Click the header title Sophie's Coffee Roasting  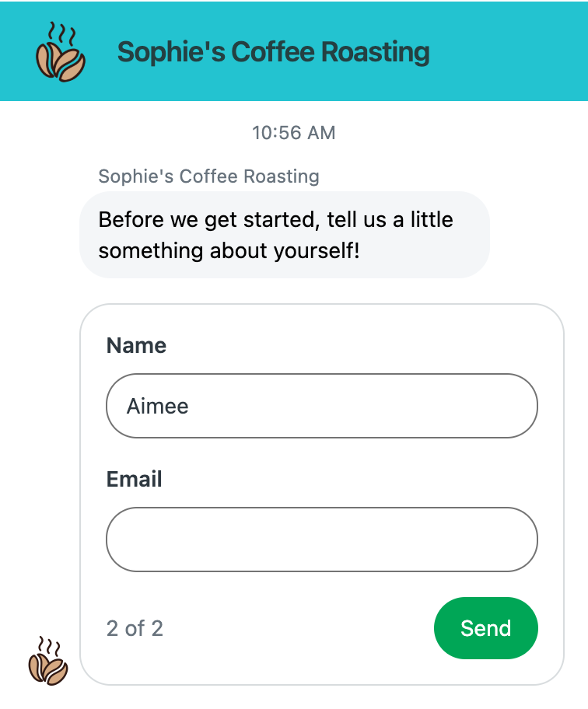[273, 52]
